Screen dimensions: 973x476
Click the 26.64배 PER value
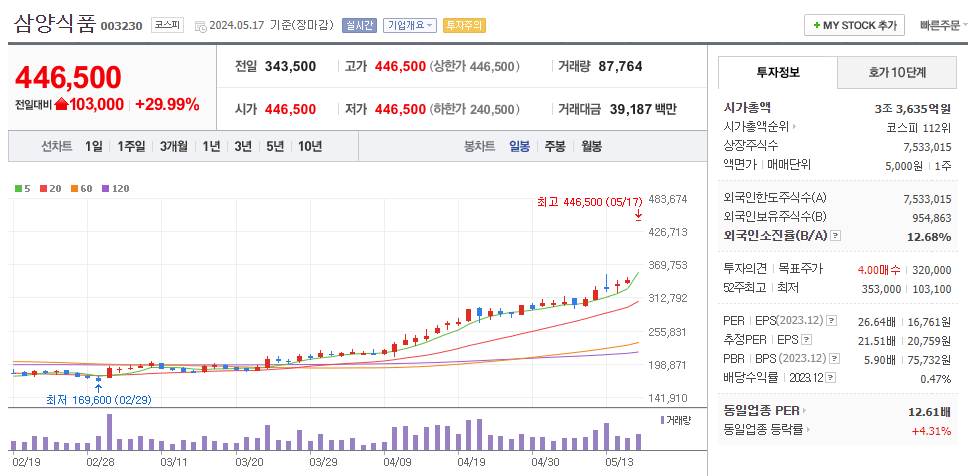(x=877, y=321)
